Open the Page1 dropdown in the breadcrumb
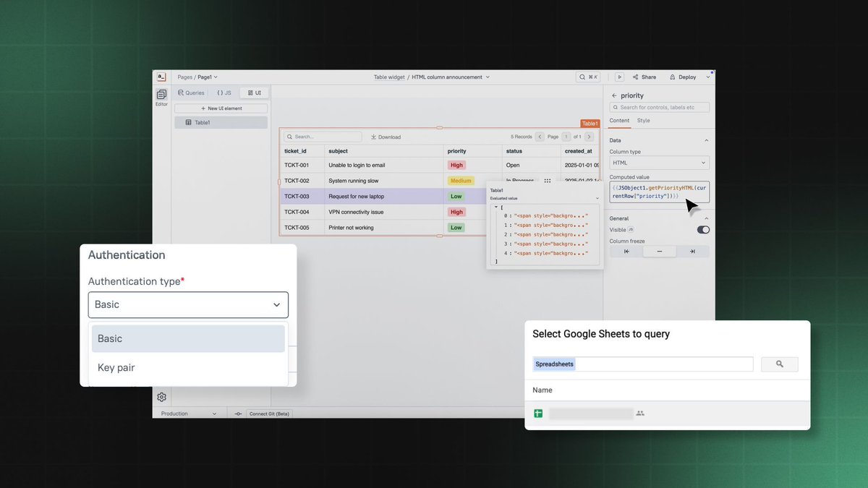Screen dimensions: 868x488 click(208, 77)
